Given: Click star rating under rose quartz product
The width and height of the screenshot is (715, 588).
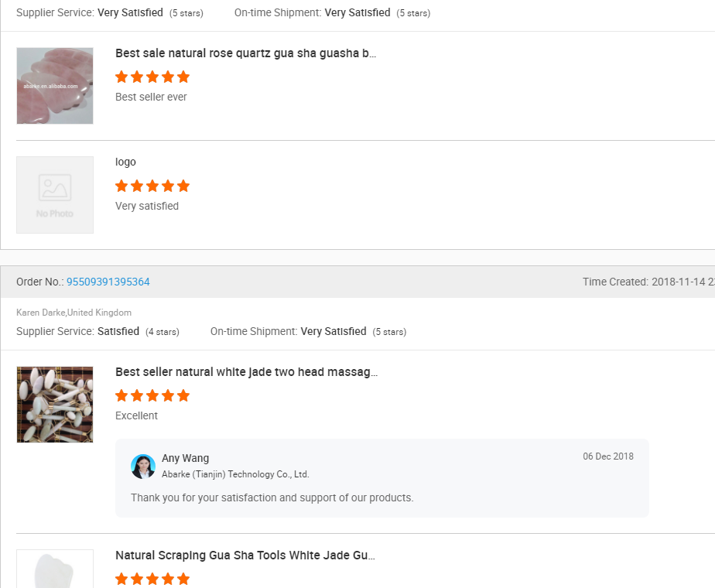Looking at the screenshot, I should pos(152,77).
